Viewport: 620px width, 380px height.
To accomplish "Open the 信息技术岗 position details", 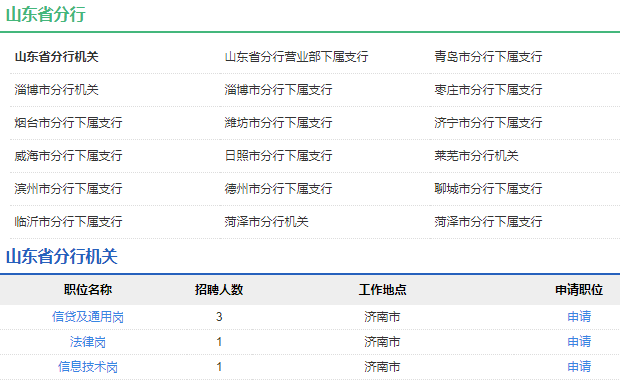I will coord(88,367).
